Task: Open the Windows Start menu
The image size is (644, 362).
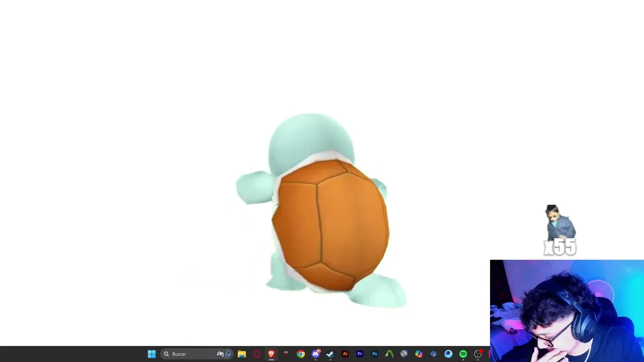Action: point(151,354)
